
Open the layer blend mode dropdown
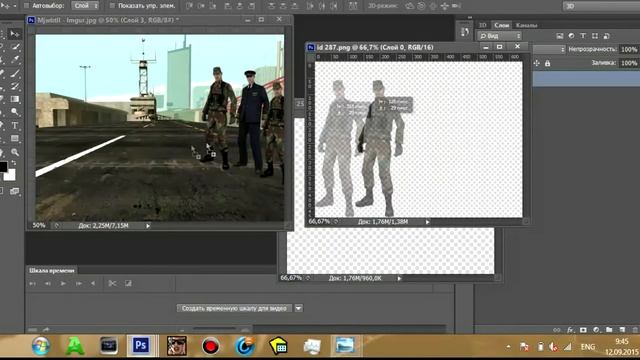pyautogui.click(x=549, y=49)
